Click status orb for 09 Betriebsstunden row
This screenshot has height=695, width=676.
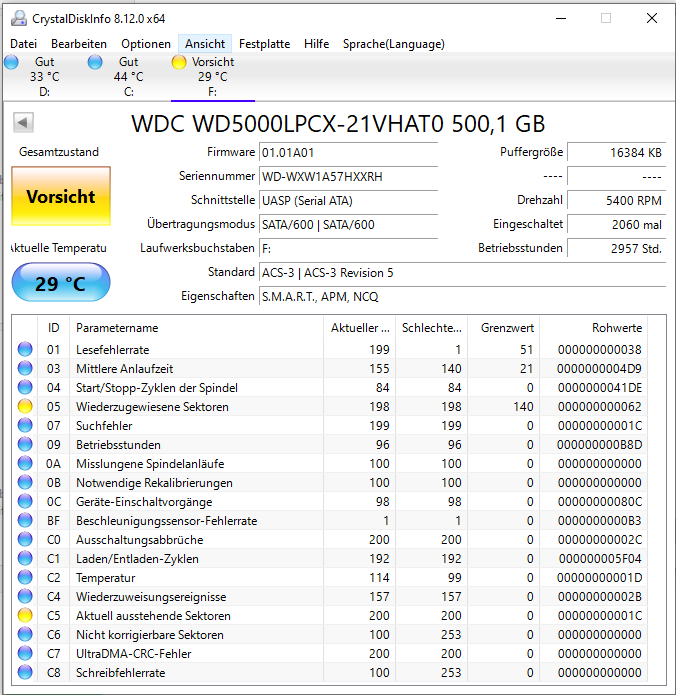pyautogui.click(x=25, y=445)
